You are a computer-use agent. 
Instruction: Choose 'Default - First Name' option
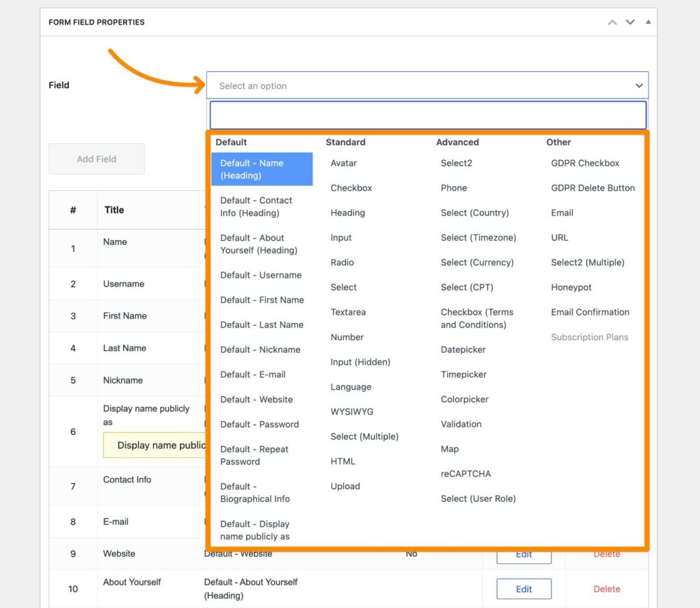[262, 300]
